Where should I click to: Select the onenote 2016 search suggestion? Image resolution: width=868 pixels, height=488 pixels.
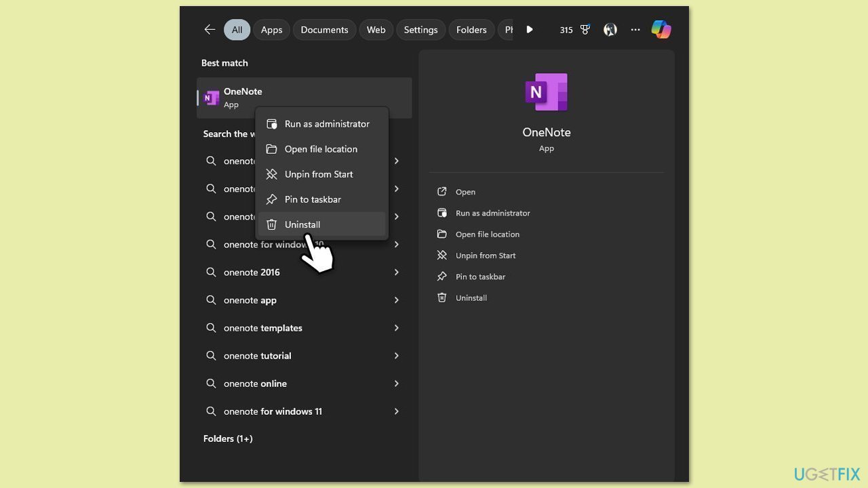tap(303, 272)
